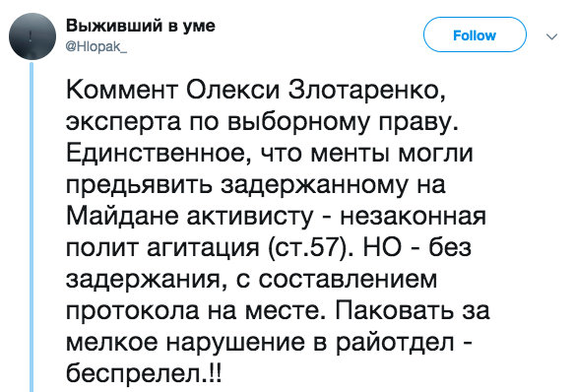Click the line starting with 'Единственное'
Image resolution: width=575 pixels, height=392 pixels.
270,154
